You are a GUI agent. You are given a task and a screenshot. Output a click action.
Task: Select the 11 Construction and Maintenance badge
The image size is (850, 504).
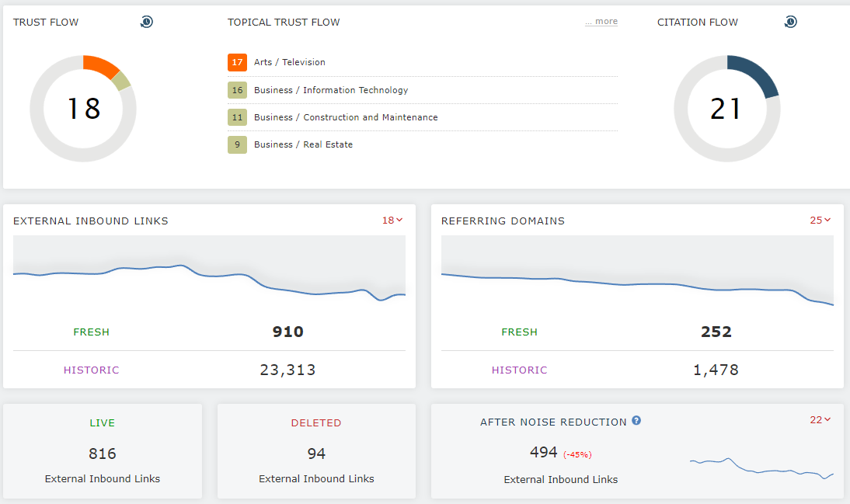click(x=238, y=117)
